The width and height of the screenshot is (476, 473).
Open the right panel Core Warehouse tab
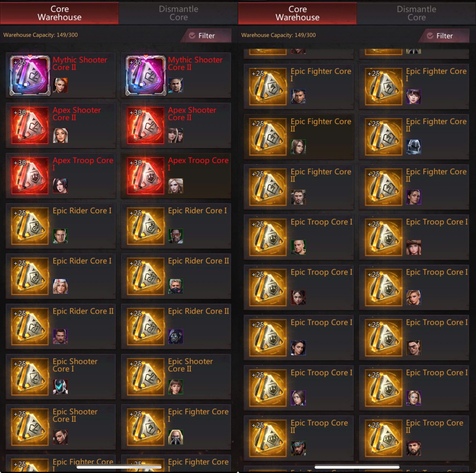click(x=297, y=13)
